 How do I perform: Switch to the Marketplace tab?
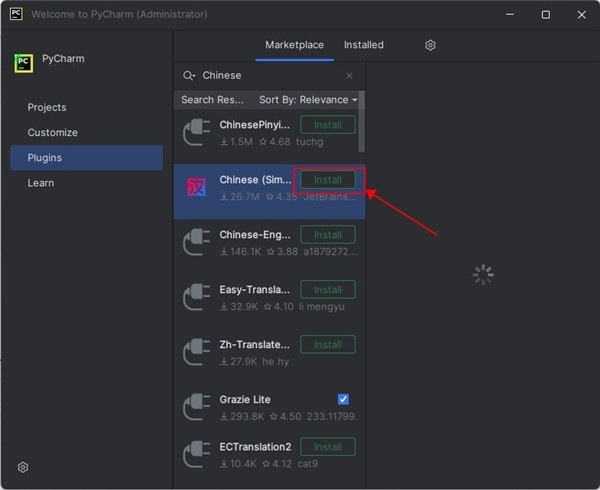click(x=294, y=45)
